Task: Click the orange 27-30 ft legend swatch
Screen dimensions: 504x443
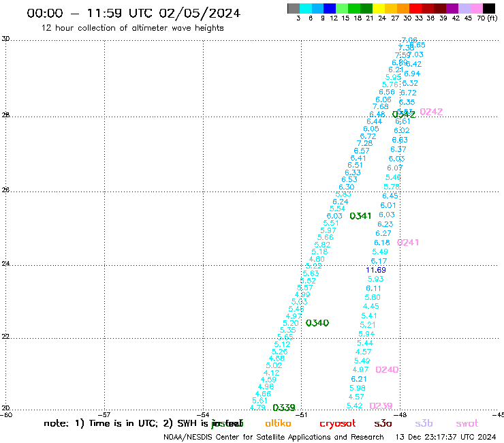Action: (403, 8)
